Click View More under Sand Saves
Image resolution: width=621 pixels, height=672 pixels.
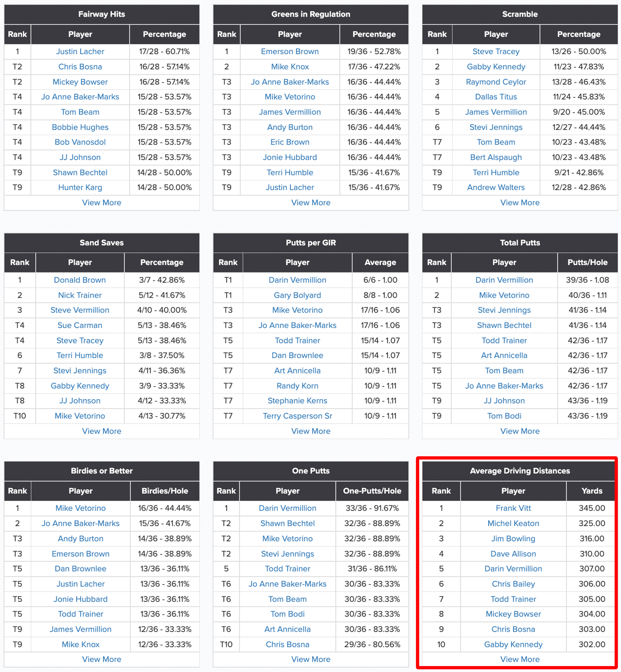(102, 431)
